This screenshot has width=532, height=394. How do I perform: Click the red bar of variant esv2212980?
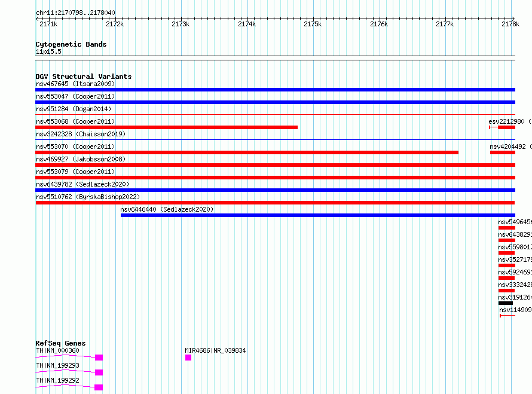[506, 127]
